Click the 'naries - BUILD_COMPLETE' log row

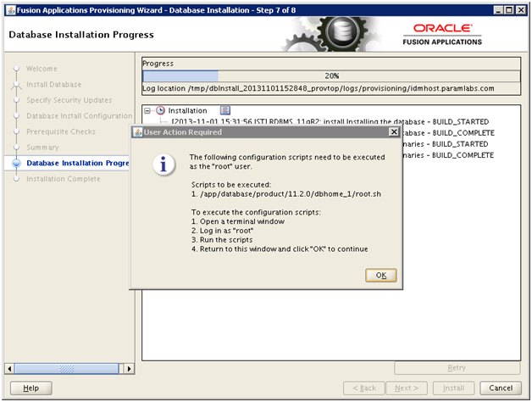pyautogui.click(x=448, y=155)
